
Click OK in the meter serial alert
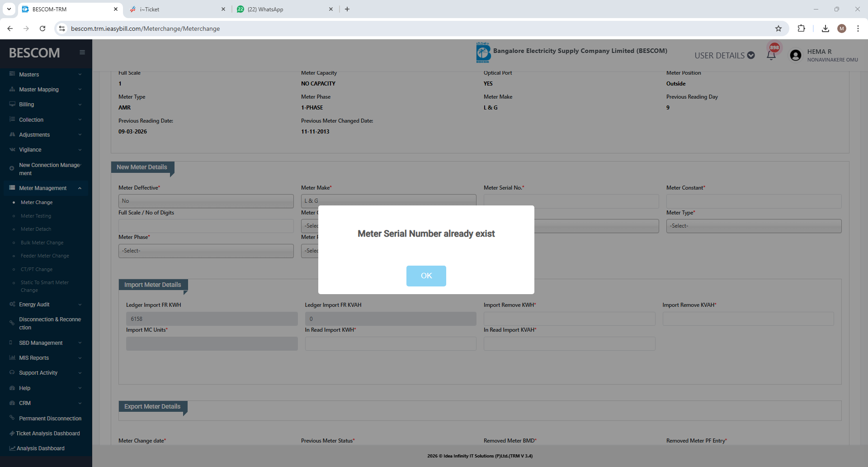[426, 276]
